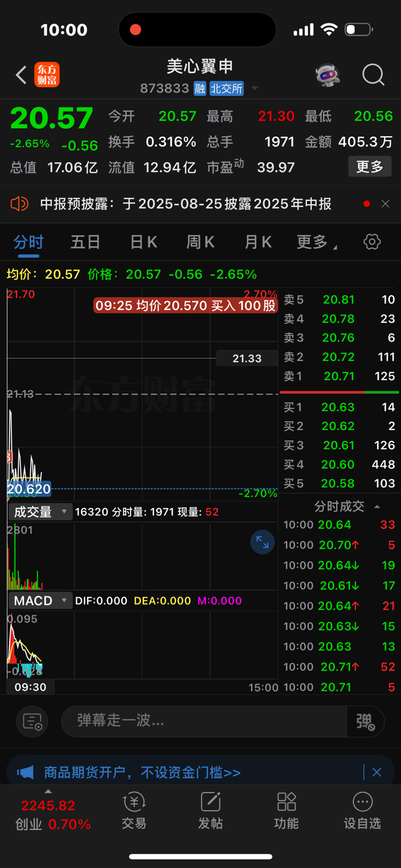Tap the 换手 0.316% value

click(x=171, y=141)
